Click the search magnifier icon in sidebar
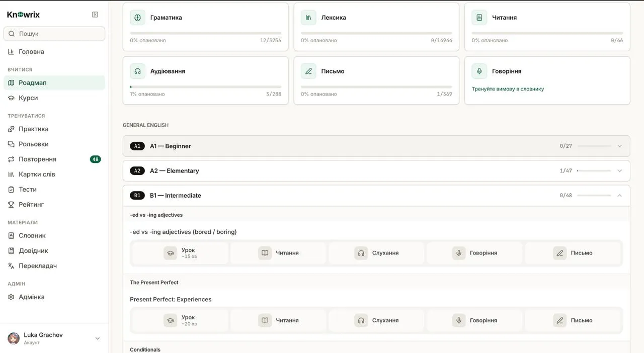The width and height of the screenshot is (644, 353). pyautogui.click(x=12, y=34)
